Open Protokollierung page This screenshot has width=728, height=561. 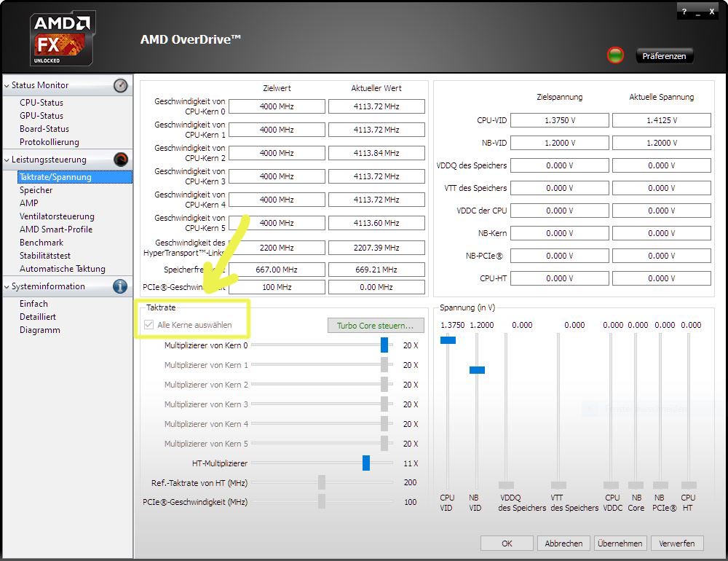pos(50,142)
